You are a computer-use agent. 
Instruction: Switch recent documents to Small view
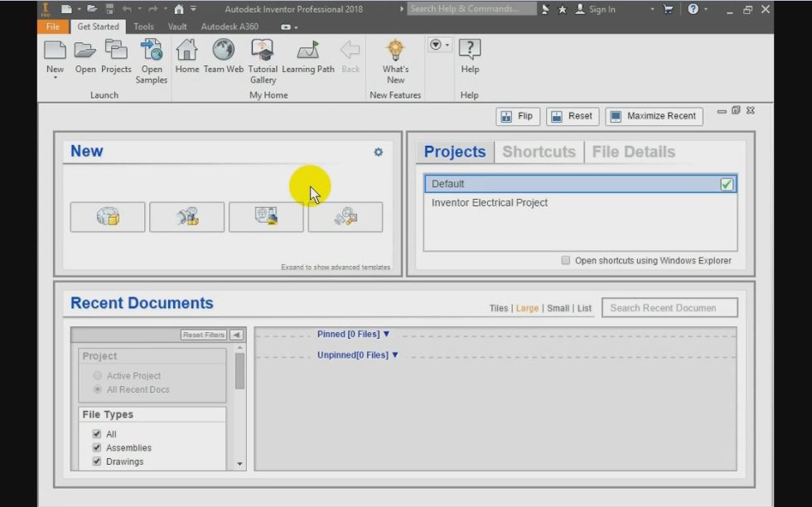pos(558,308)
